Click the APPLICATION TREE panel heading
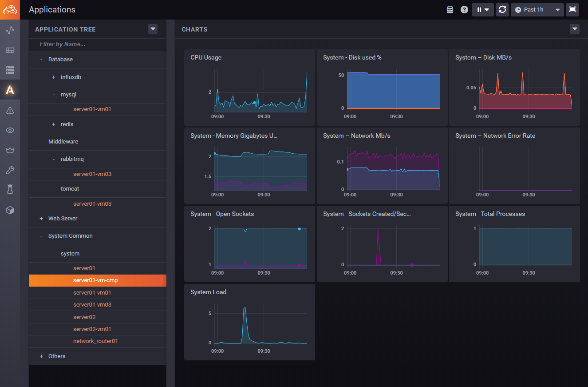Image resolution: width=588 pixels, height=387 pixels. coord(65,29)
